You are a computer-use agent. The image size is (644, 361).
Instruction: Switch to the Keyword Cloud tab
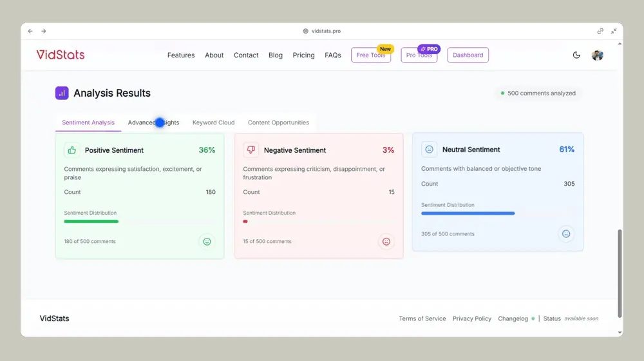point(214,122)
